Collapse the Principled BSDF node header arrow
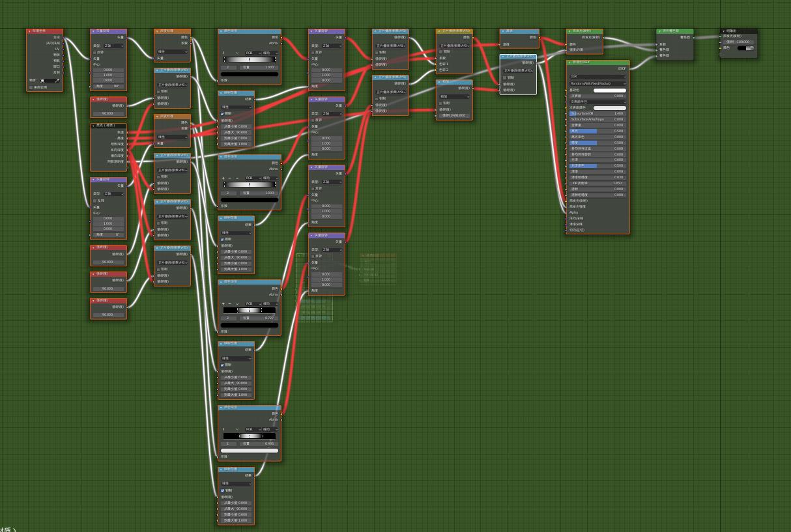Screen dimensions: 791x532 (569, 63)
